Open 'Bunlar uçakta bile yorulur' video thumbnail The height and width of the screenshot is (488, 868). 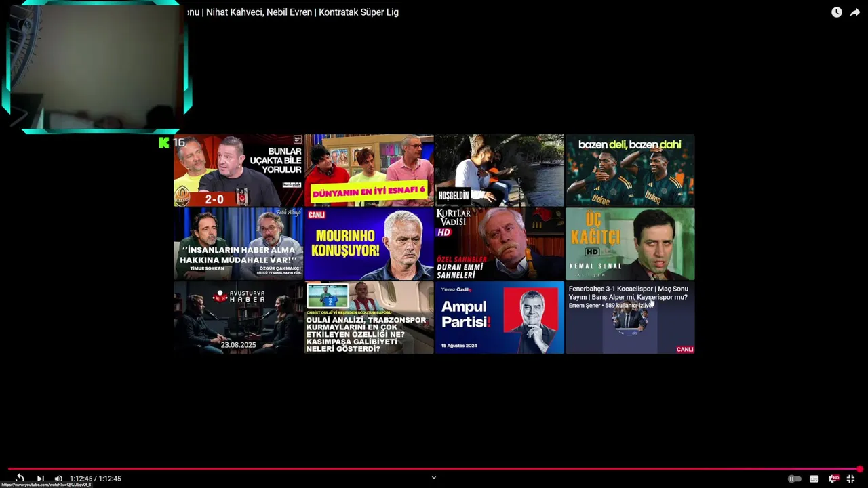(x=238, y=170)
